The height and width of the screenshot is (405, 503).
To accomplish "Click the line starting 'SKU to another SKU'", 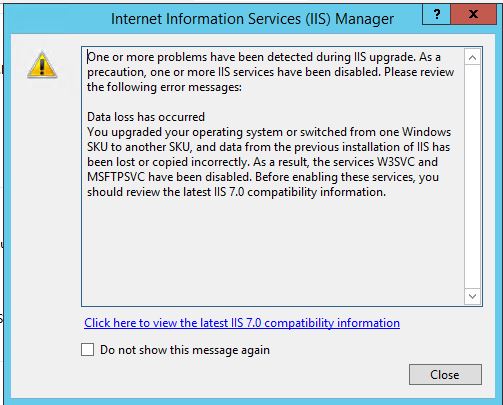I will [268, 147].
